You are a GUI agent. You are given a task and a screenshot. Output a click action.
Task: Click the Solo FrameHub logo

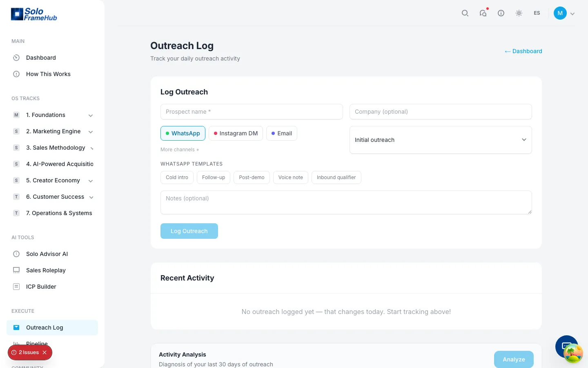tap(34, 14)
